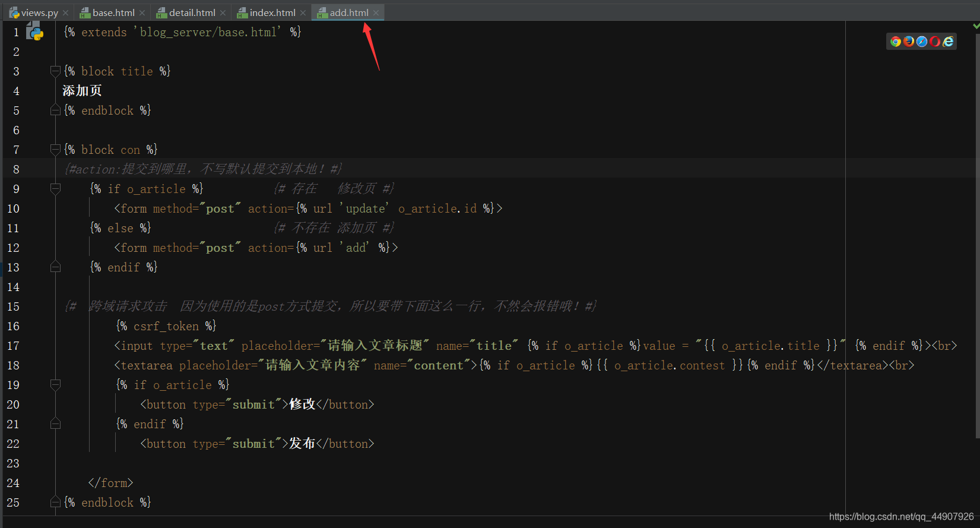Toggle fold marker at endif line 13
The width and height of the screenshot is (980, 528).
[x=55, y=267]
